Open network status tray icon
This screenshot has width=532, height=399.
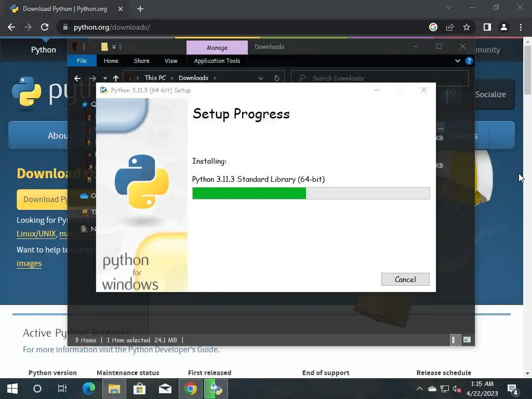tap(445, 389)
